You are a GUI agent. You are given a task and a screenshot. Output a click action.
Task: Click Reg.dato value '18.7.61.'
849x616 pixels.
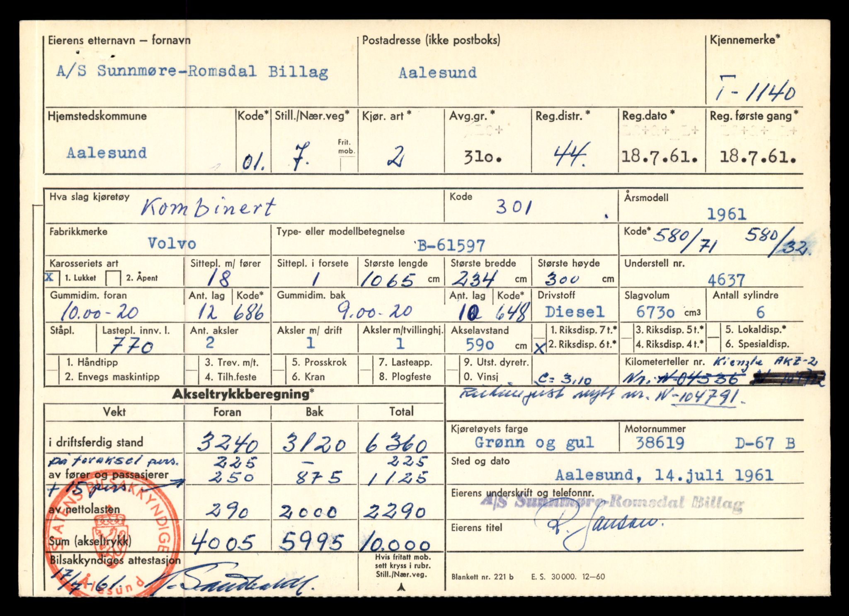[660, 157]
